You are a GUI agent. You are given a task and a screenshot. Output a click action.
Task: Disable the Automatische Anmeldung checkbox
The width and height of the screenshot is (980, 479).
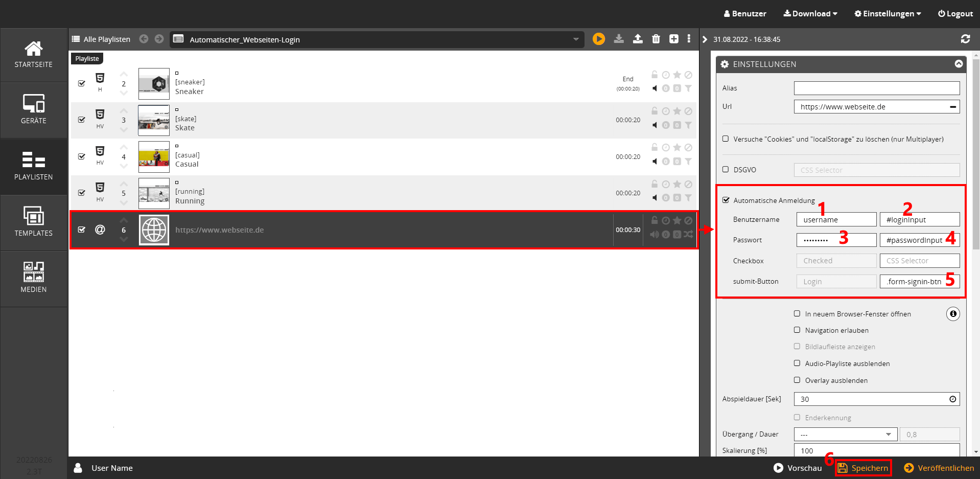726,200
